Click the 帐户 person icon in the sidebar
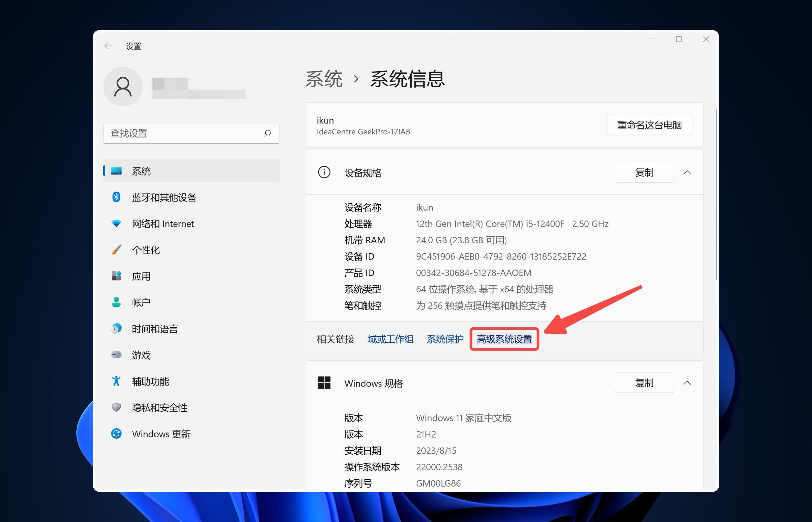Screen dimensions: 812x522 click(116, 302)
